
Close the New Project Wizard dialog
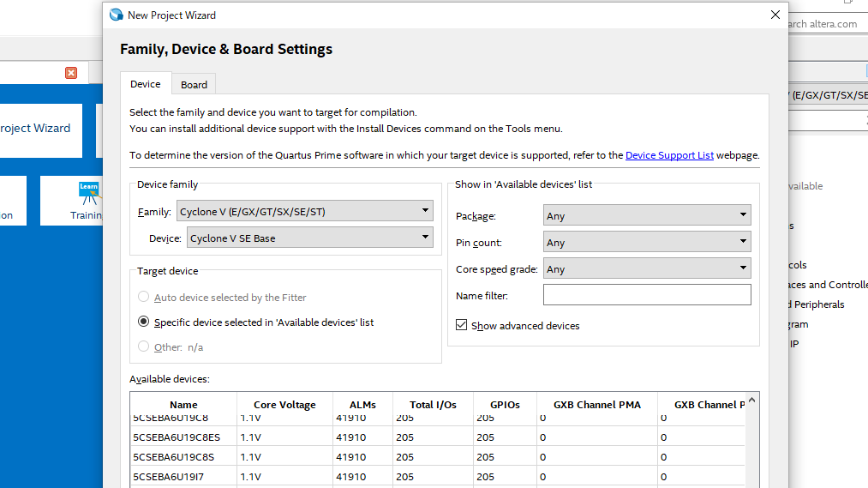(x=775, y=15)
